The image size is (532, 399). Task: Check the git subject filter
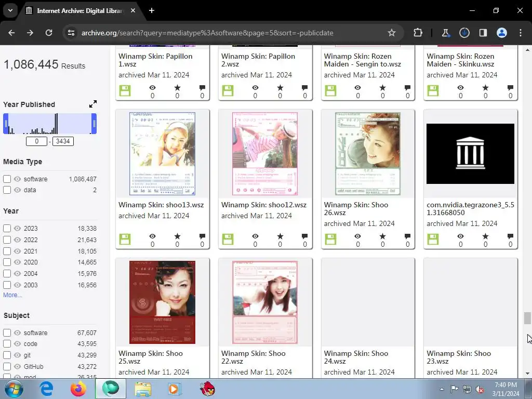pyautogui.click(x=7, y=355)
